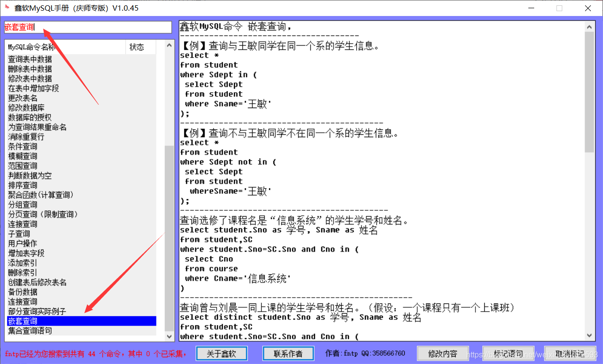Select the 子查询 command
Screen dimensions: 603x364
(81, 234)
